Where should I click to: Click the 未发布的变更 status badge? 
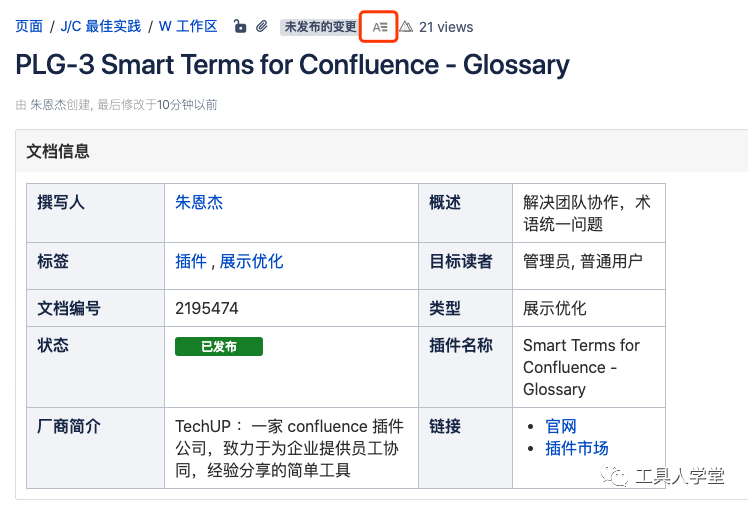320,27
